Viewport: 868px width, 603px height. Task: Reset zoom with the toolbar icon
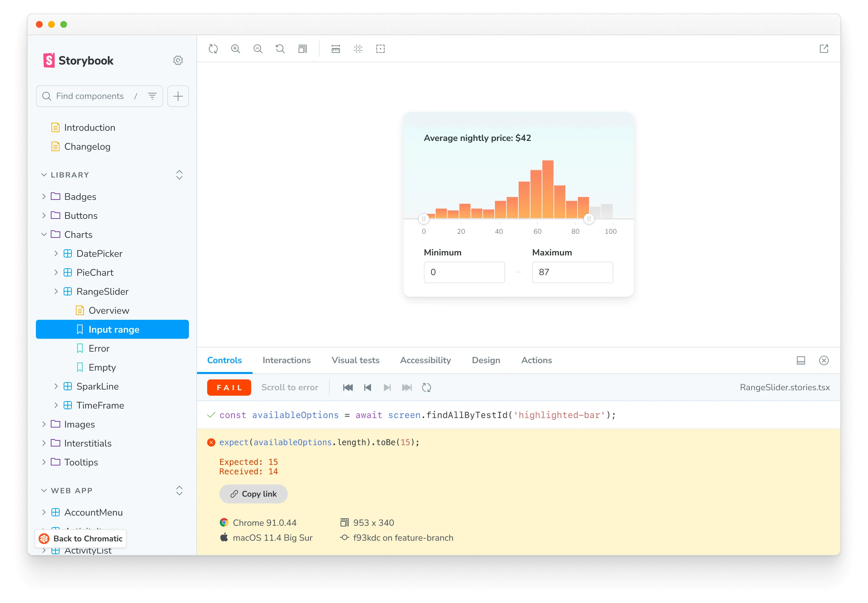pos(280,49)
